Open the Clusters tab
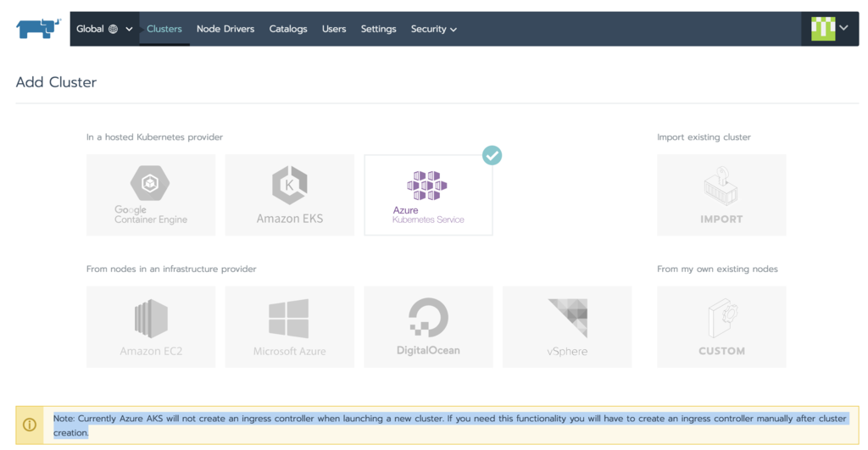 pos(164,29)
